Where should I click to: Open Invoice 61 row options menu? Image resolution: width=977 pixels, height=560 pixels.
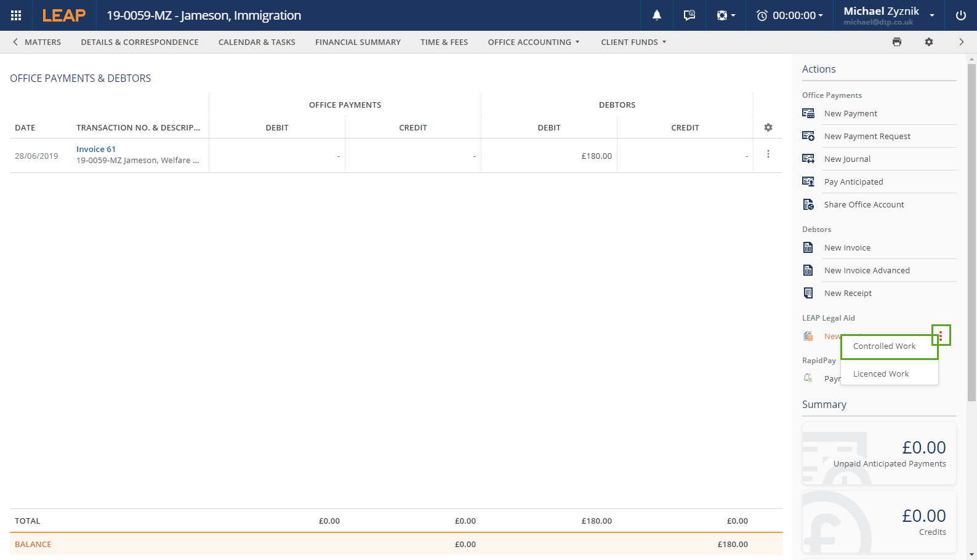(x=768, y=154)
